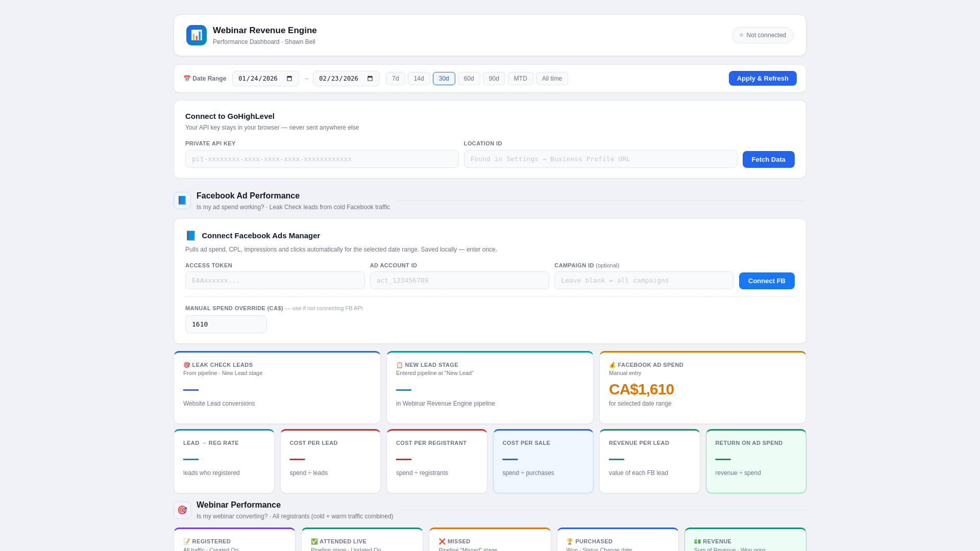
Task: Click the Registered webinar card heading
Action: point(207,542)
